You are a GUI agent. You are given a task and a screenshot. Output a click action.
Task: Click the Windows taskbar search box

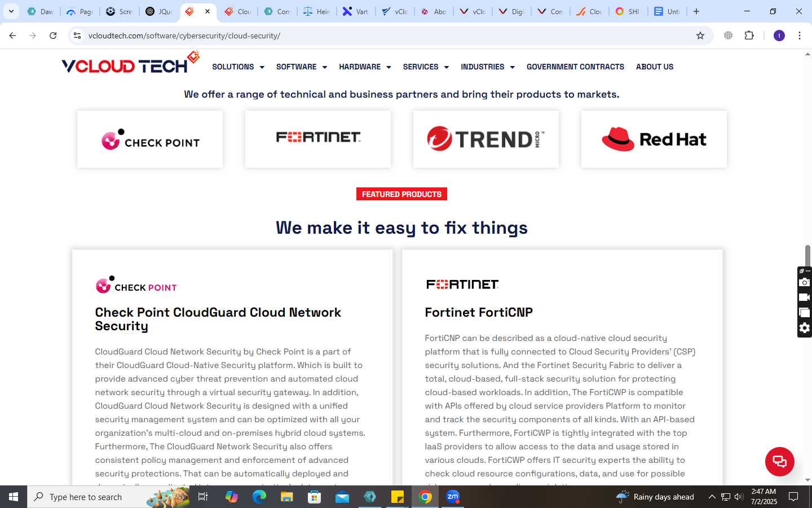pos(109,497)
